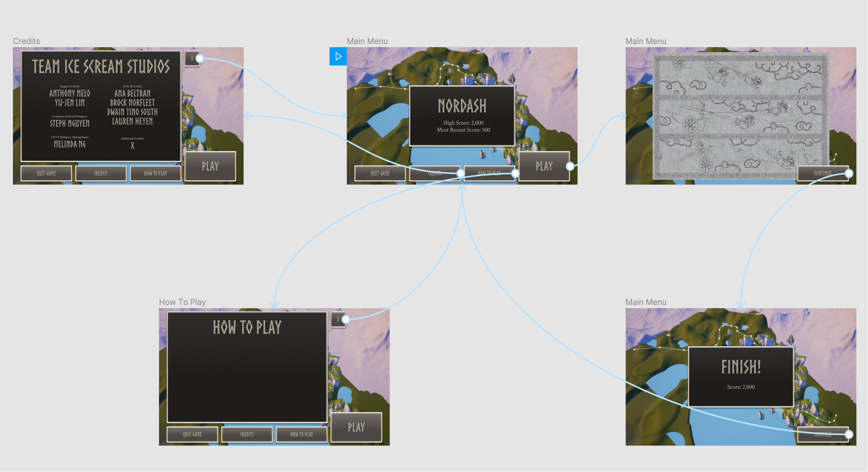Viewport: 868px width, 472px height.
Task: Click the Quit Game button on the How To Play screen
Action: [x=192, y=434]
